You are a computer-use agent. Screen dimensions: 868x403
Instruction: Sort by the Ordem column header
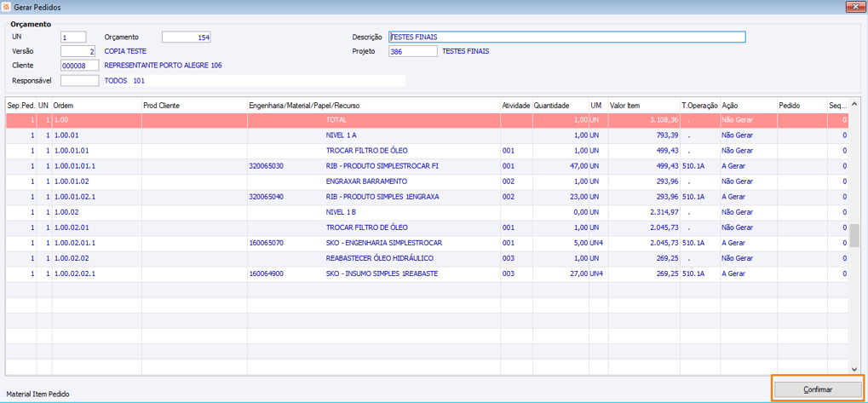tap(96, 105)
